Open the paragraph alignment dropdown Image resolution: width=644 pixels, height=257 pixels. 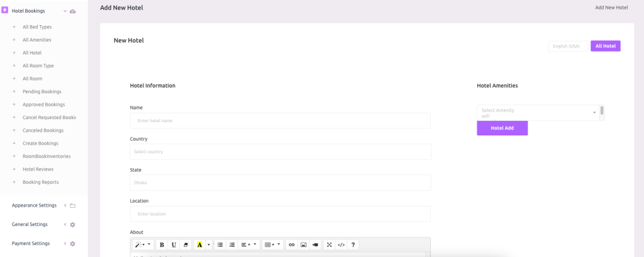coord(249,244)
